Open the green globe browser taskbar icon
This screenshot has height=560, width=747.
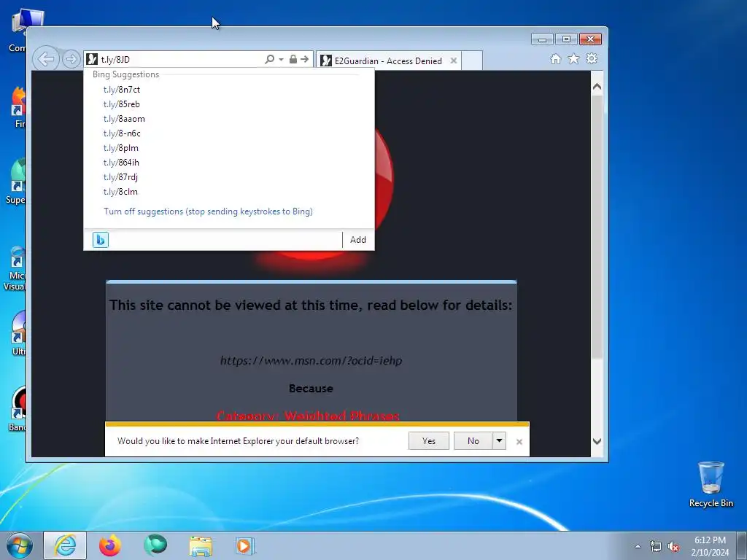point(155,545)
